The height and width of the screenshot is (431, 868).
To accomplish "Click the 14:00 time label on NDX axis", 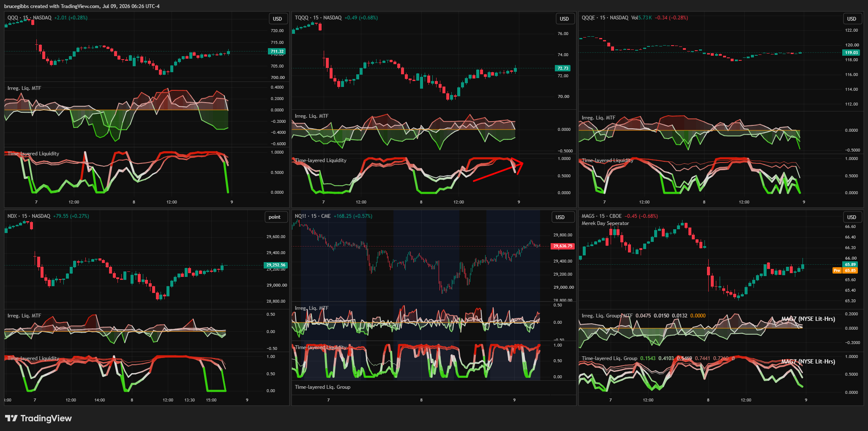I will pyautogui.click(x=99, y=400).
